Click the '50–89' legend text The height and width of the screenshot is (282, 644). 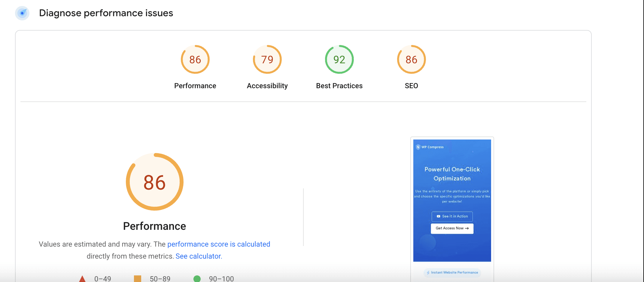[160, 279]
